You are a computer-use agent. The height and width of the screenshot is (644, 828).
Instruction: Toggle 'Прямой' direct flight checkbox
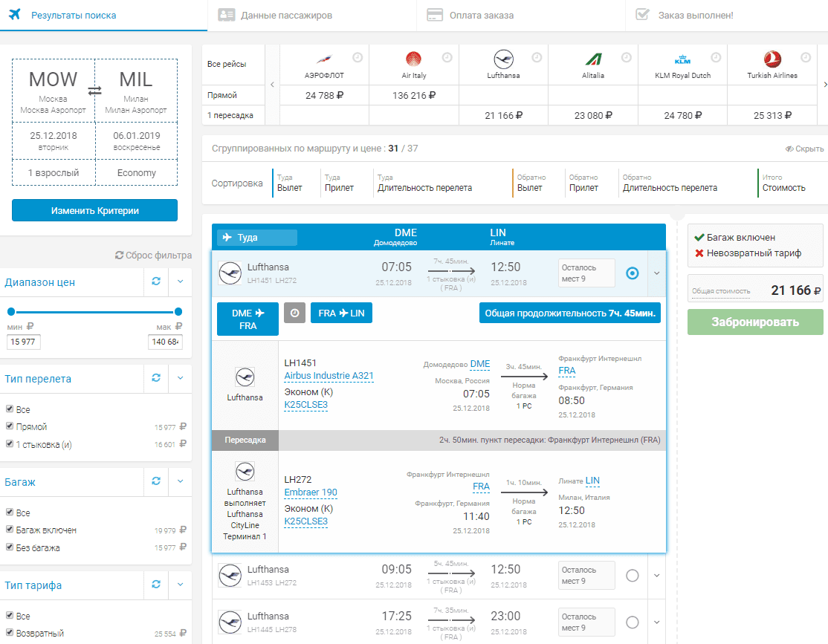(x=10, y=426)
